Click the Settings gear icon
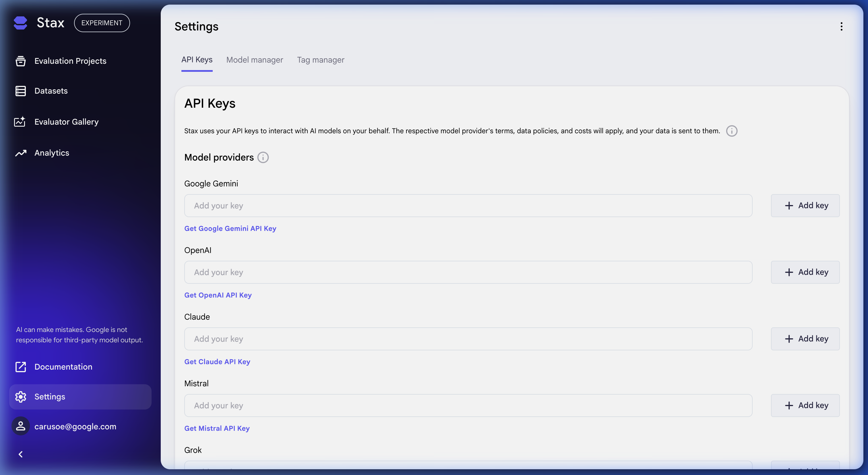The height and width of the screenshot is (475, 868). click(21, 397)
